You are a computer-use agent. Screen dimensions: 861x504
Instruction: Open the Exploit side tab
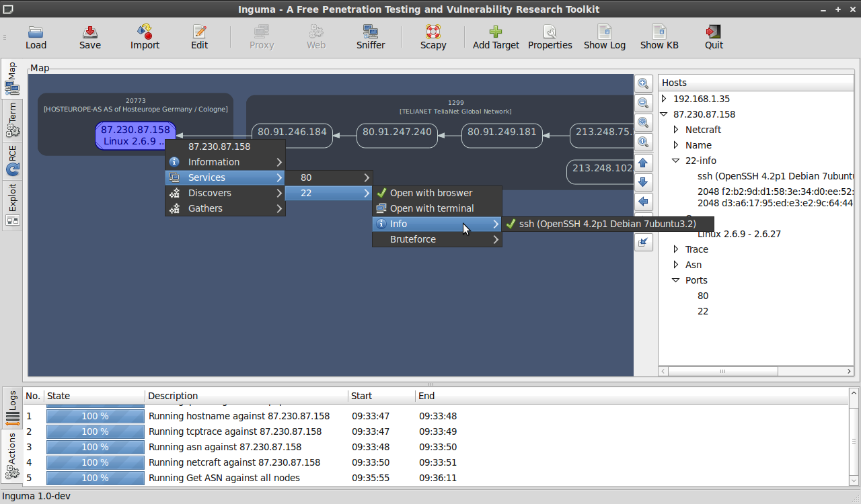click(11, 206)
